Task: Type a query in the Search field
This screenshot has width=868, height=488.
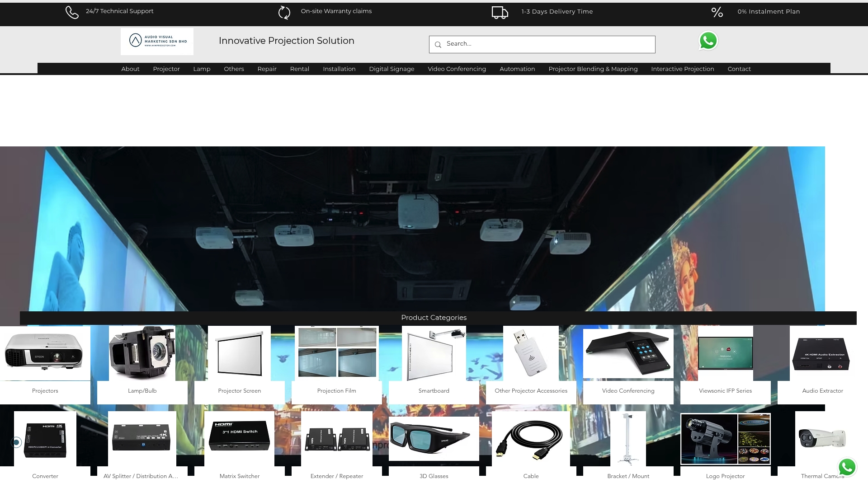Action: click(x=542, y=44)
